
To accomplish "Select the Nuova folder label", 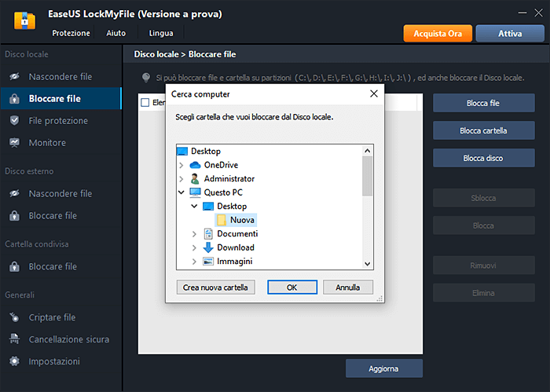I will click(x=242, y=220).
